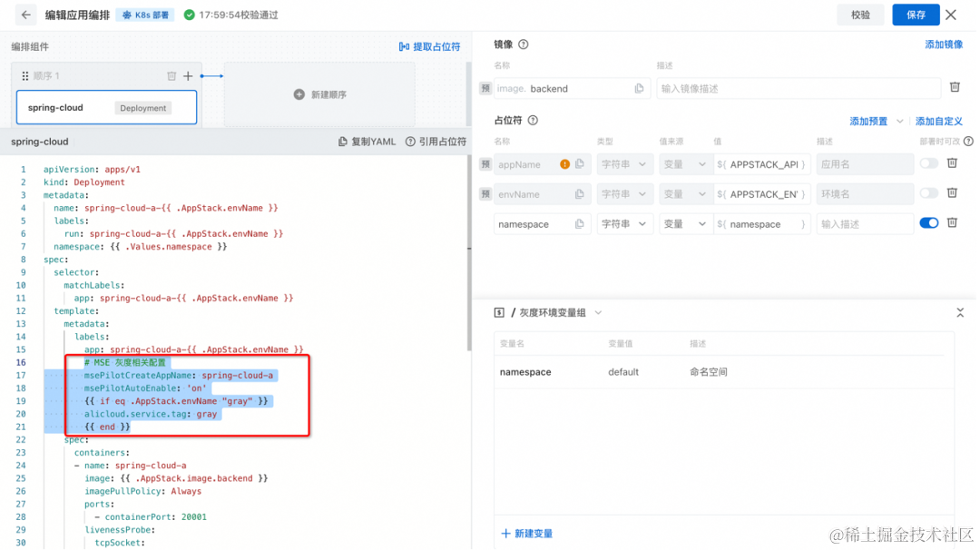Click 引用占位符 help link

436,142
